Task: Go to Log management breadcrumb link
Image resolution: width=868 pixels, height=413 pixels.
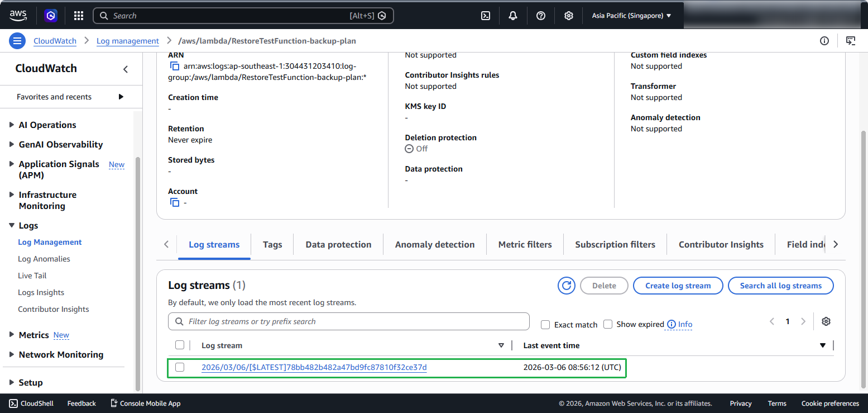Action: pyautogui.click(x=128, y=41)
